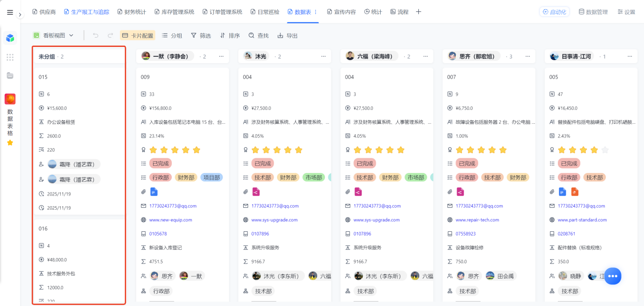The width and height of the screenshot is (644, 306).
Task: Click 晓静 avatar chip in card 005
Action: 571,276
